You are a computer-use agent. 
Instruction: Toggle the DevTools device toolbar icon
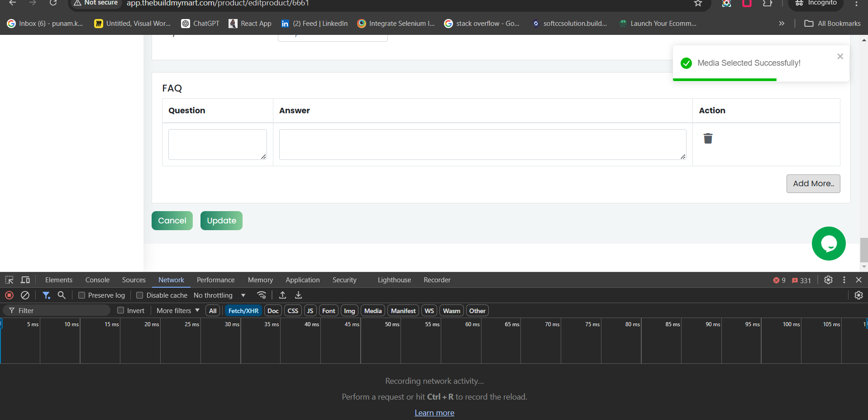pos(25,280)
